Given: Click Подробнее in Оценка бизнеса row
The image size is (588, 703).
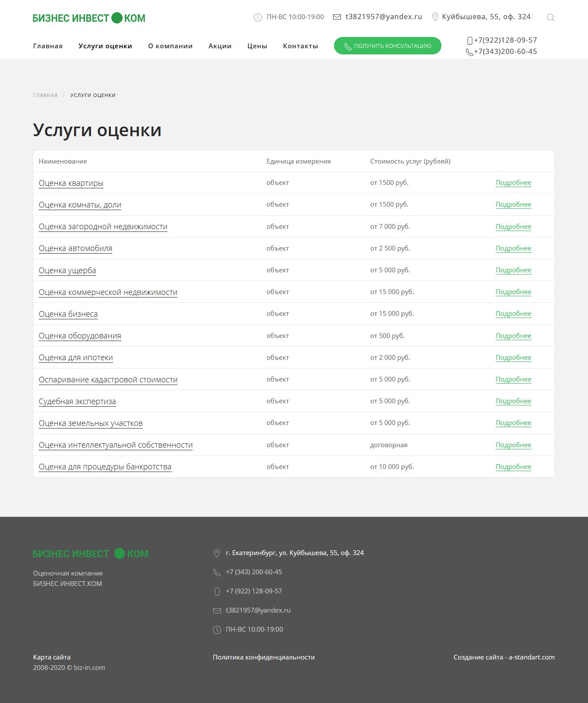Looking at the screenshot, I should click(x=514, y=314).
